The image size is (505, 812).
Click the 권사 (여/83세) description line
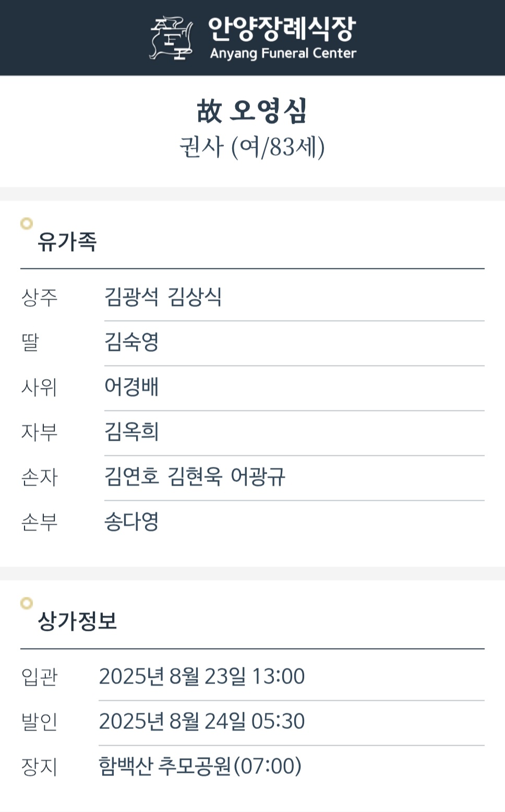tap(252, 147)
